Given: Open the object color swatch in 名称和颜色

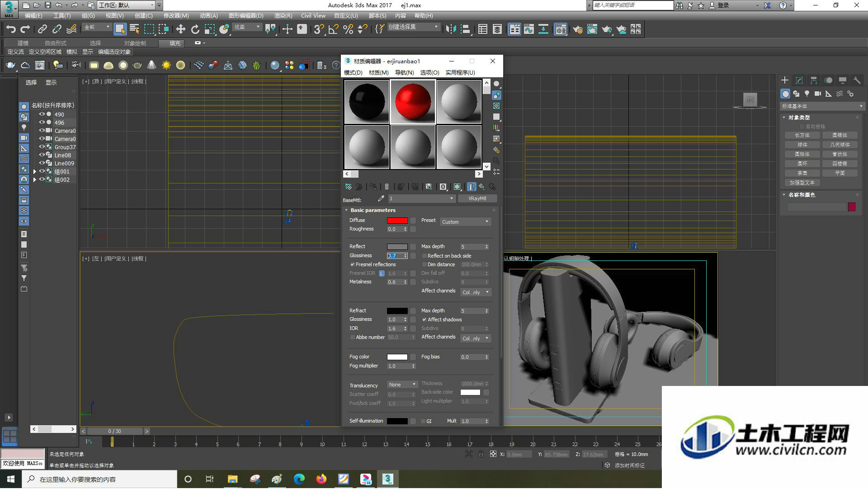Looking at the screenshot, I should point(852,207).
